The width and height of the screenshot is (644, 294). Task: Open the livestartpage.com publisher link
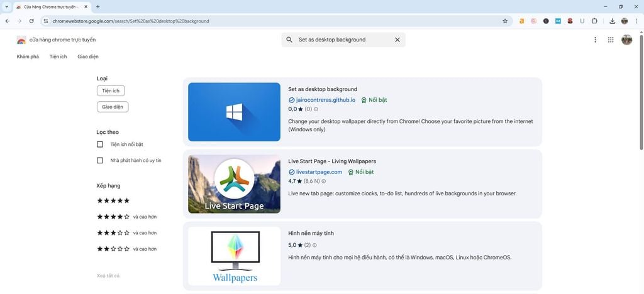[x=319, y=172]
